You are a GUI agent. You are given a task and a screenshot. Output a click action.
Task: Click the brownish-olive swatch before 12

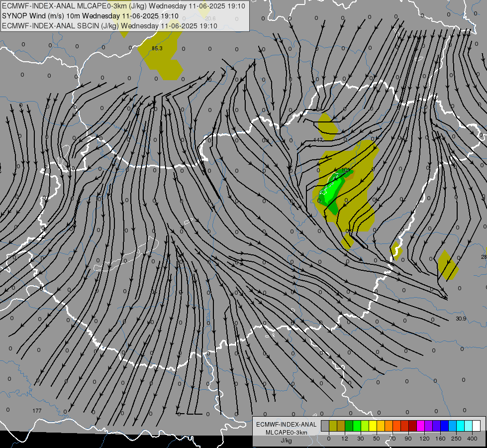[x=341, y=426]
